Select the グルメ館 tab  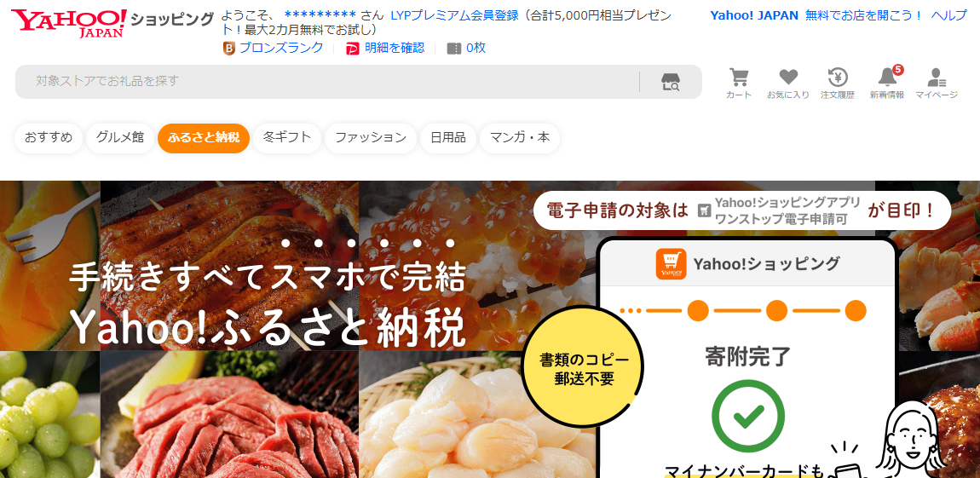120,138
